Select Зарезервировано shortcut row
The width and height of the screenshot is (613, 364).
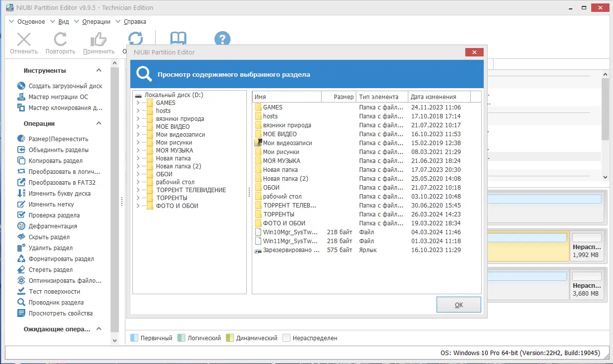[x=367, y=250]
